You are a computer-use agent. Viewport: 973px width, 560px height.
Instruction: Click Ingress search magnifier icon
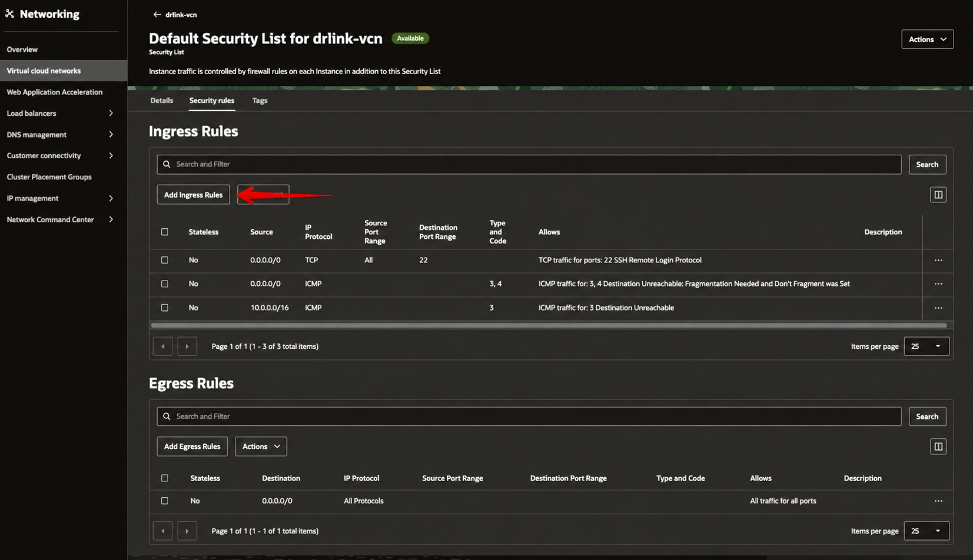coord(167,164)
